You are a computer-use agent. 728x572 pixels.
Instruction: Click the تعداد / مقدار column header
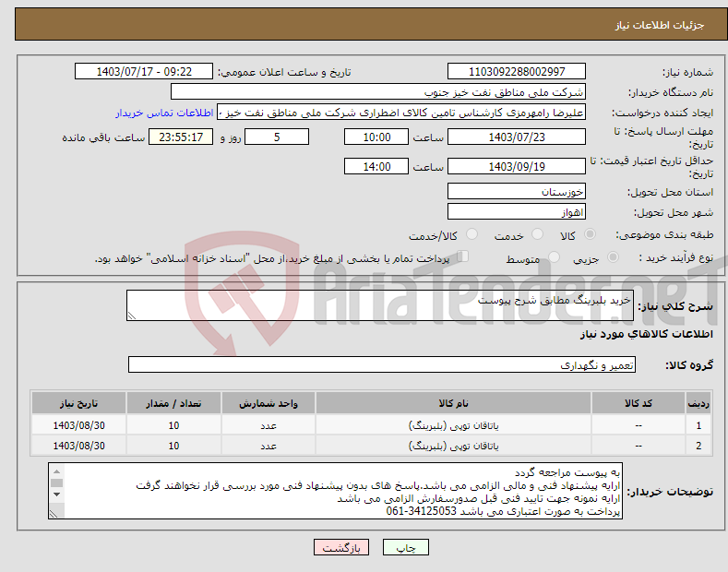(x=173, y=403)
